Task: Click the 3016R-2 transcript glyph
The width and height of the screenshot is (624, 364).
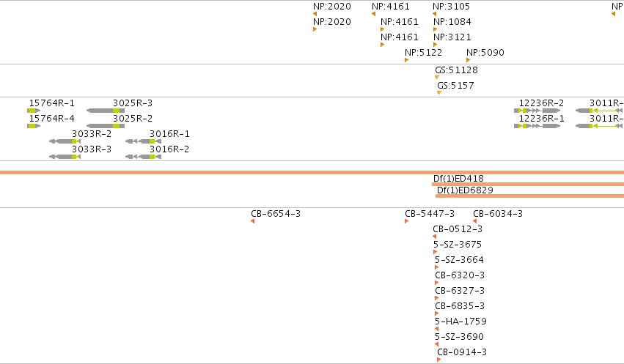Action: point(143,157)
